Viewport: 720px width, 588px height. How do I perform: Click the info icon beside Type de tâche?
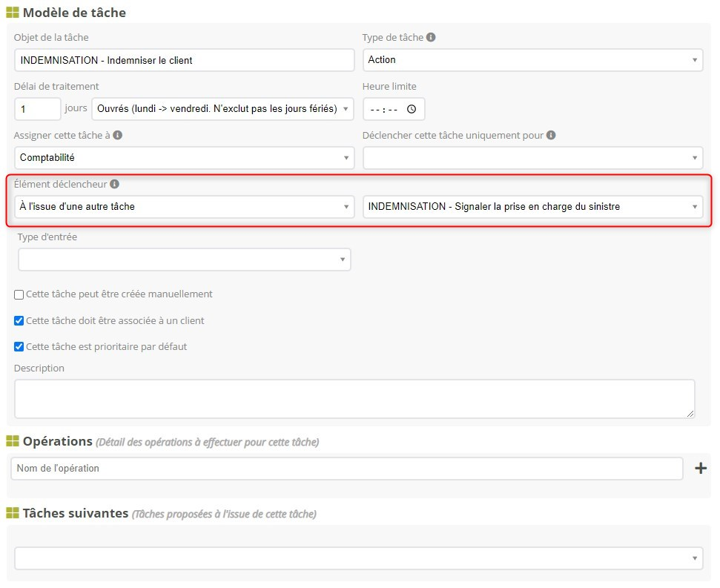pyautogui.click(x=432, y=37)
